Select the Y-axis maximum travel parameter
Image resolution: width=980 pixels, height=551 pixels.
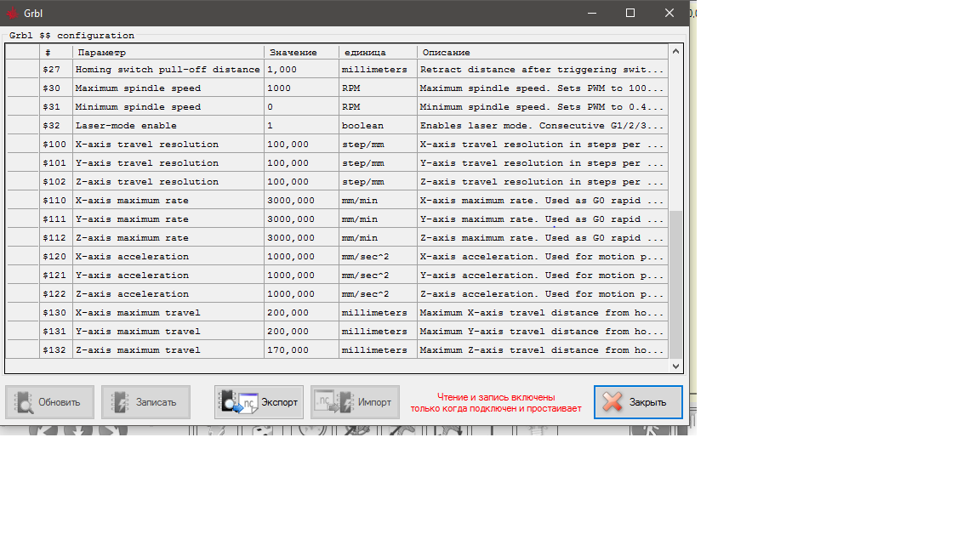pyautogui.click(x=168, y=332)
